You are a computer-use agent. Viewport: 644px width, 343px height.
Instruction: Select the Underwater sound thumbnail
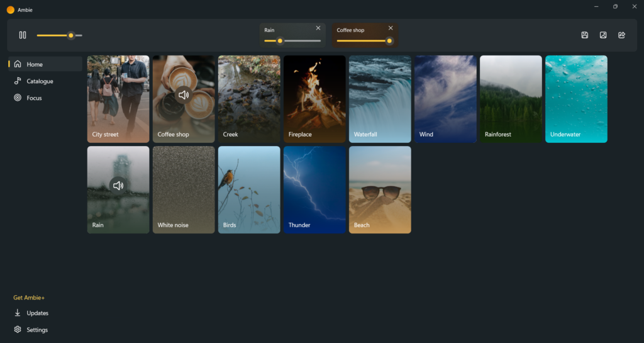pyautogui.click(x=576, y=99)
